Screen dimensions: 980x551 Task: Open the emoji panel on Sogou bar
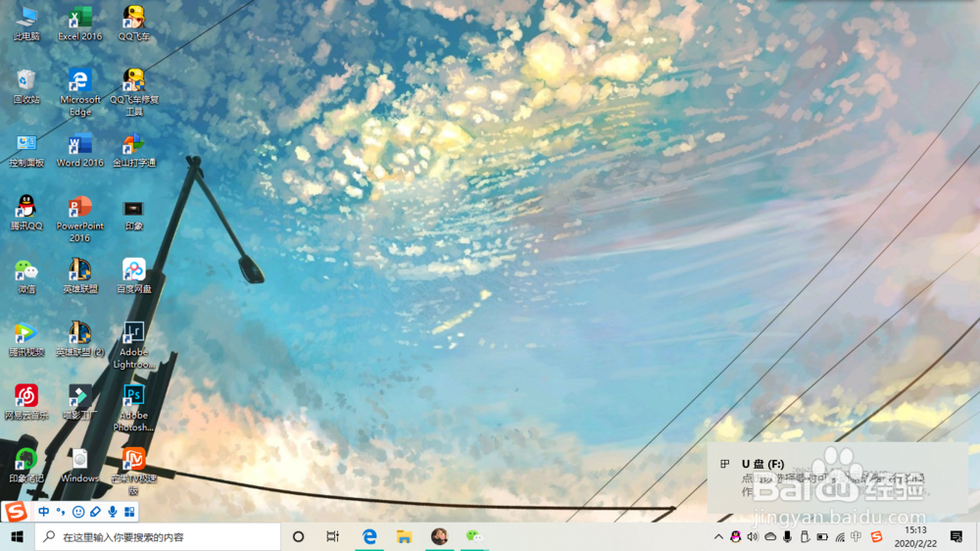78,512
